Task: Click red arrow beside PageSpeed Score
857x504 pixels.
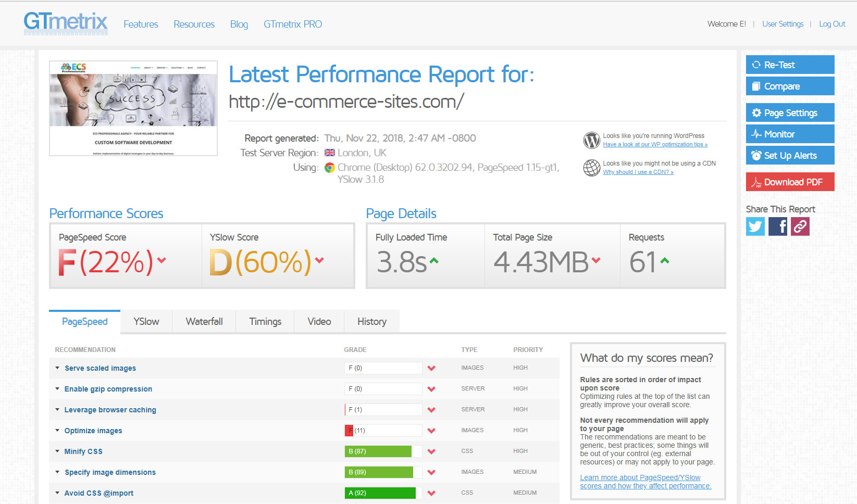Action: pos(162,260)
